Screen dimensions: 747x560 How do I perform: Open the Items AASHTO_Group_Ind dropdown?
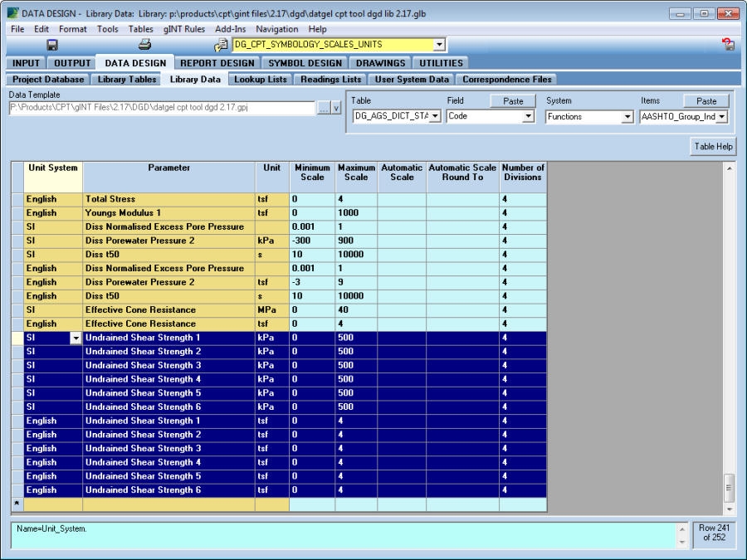pyautogui.click(x=721, y=117)
